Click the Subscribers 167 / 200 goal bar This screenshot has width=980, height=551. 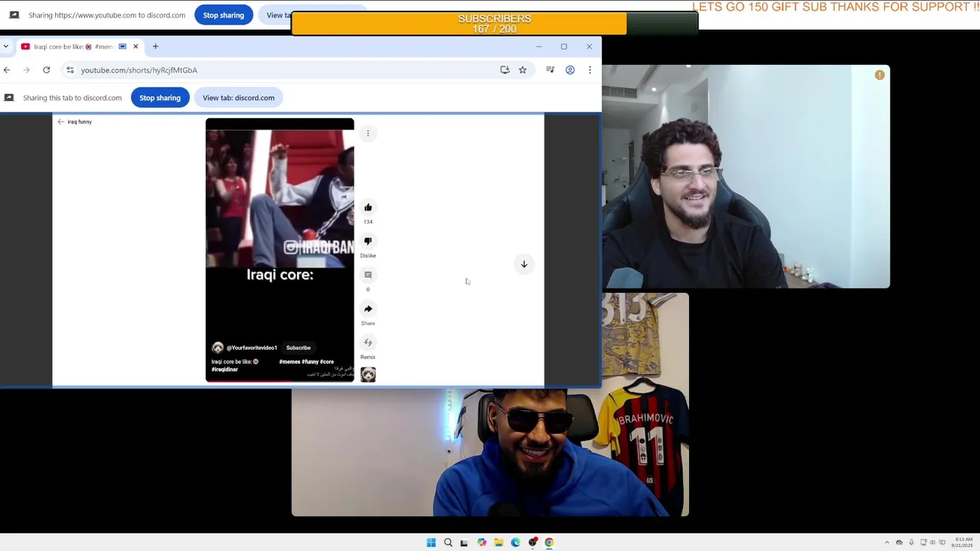[495, 24]
